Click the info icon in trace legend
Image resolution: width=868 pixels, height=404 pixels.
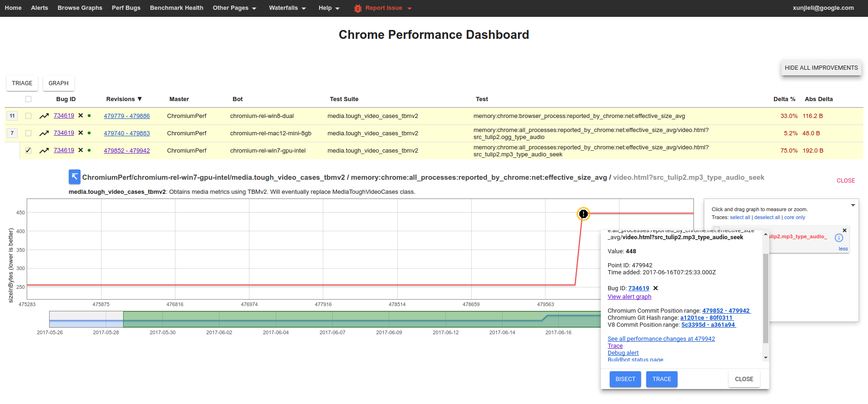click(839, 238)
